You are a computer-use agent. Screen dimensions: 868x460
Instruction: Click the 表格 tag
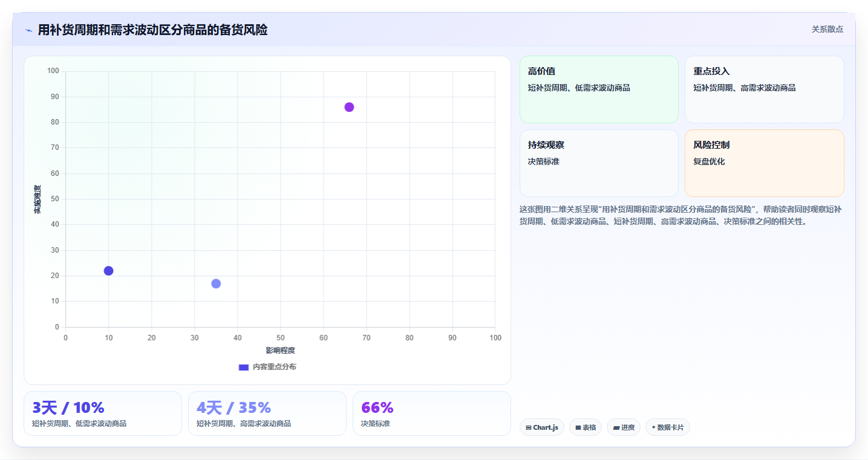[x=585, y=427]
